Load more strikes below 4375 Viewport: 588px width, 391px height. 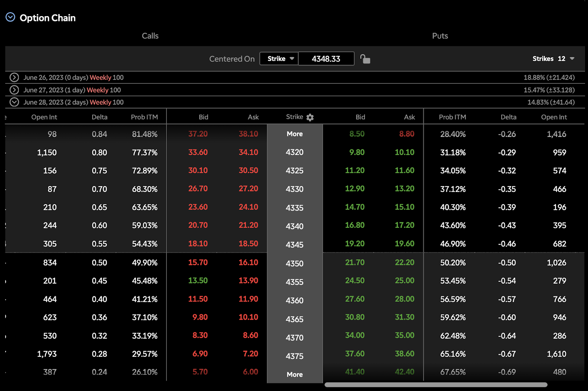tap(295, 374)
